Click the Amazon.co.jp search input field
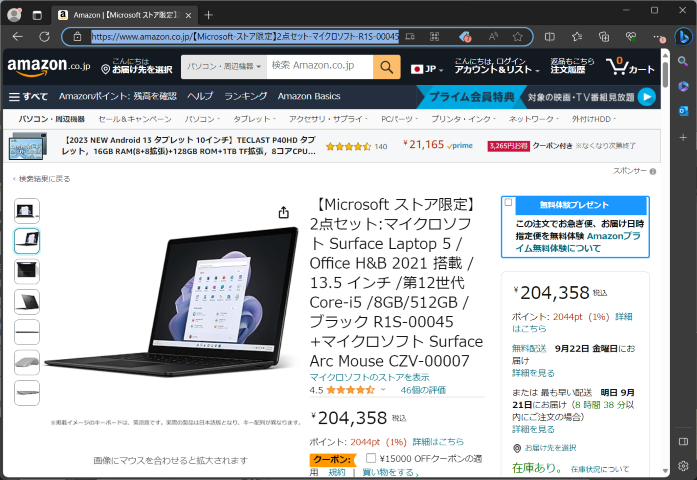697x480 pixels. [320, 67]
